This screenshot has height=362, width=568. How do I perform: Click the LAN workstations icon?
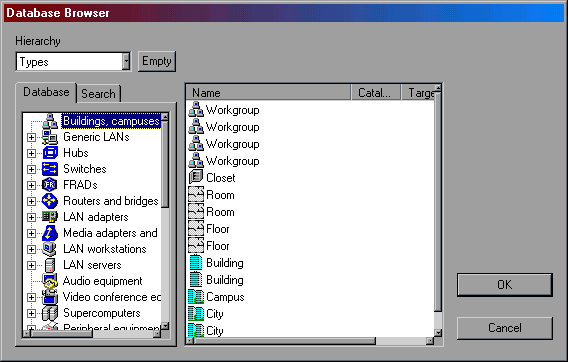(x=50, y=249)
